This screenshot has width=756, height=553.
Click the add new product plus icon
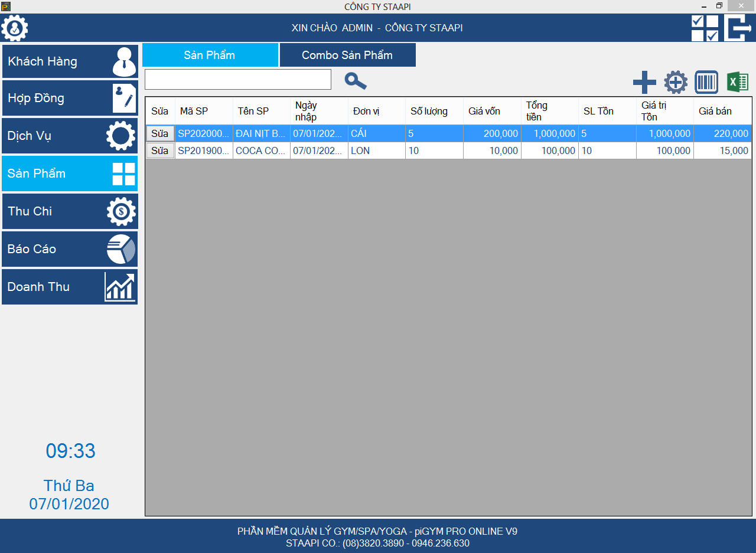[644, 83]
